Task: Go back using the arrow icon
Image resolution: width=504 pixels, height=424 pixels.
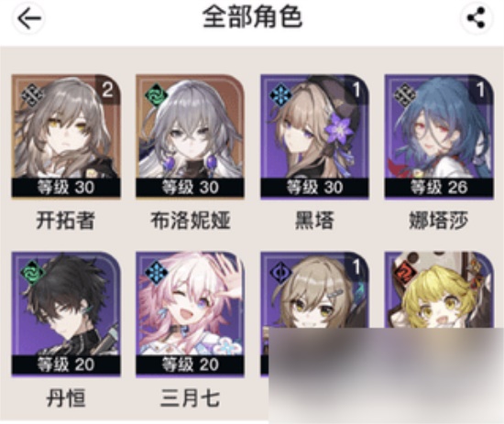Action: click(29, 18)
